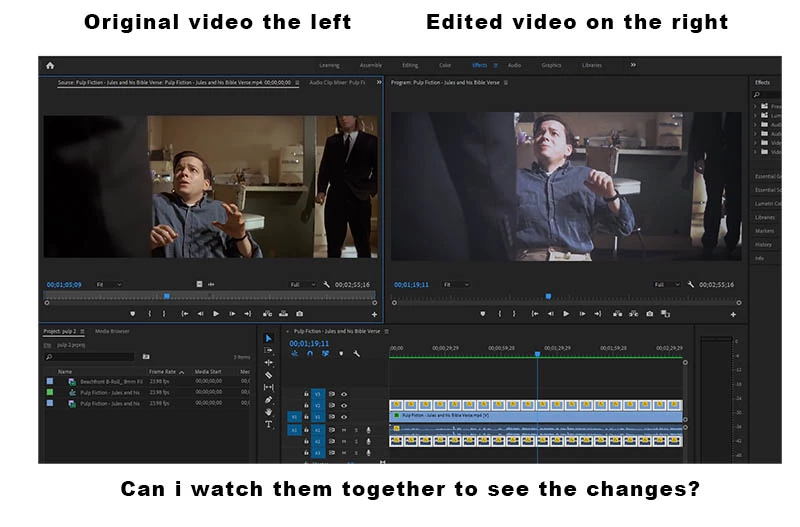Open Program monitor Full resolution dropdown
This screenshot has height=527, width=800.
667,285
